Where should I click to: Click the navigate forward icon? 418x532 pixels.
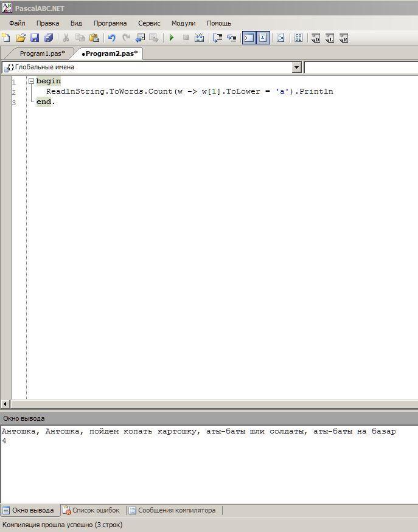154,38
